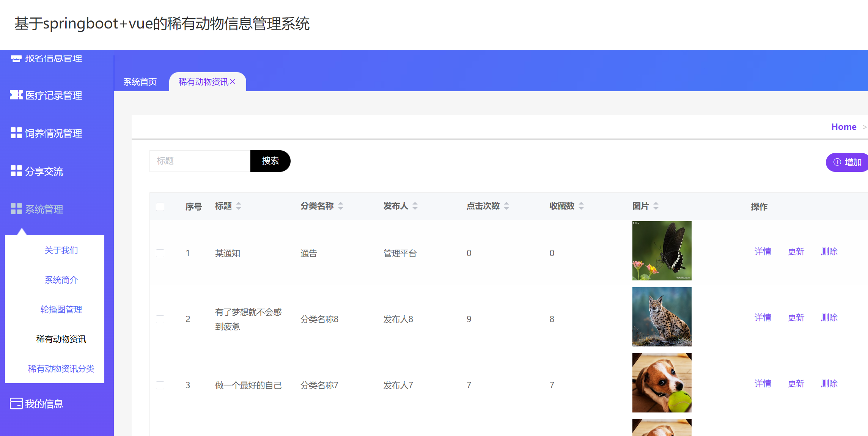868x436 pixels.
Task: Click the lynx image thumbnail in row 2
Action: point(662,316)
